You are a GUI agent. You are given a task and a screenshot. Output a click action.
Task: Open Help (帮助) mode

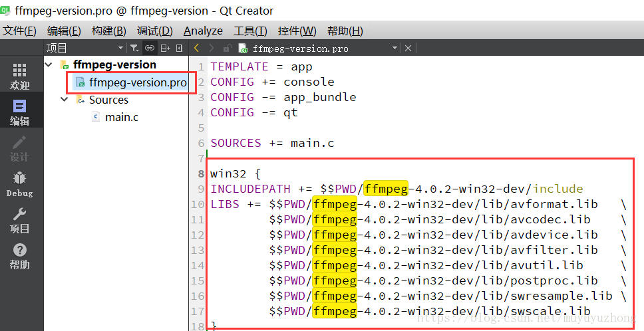click(x=20, y=255)
